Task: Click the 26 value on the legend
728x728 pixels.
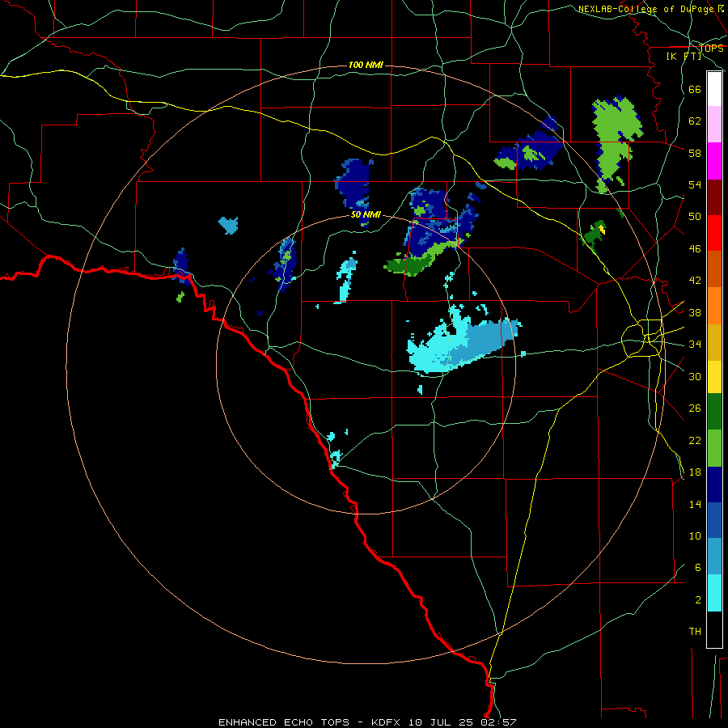Action: 695,408
